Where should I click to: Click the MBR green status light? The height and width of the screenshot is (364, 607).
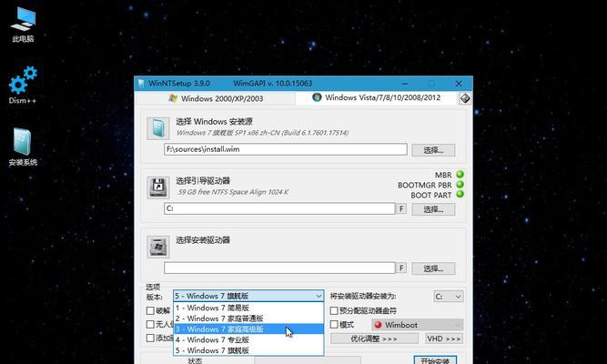click(460, 174)
